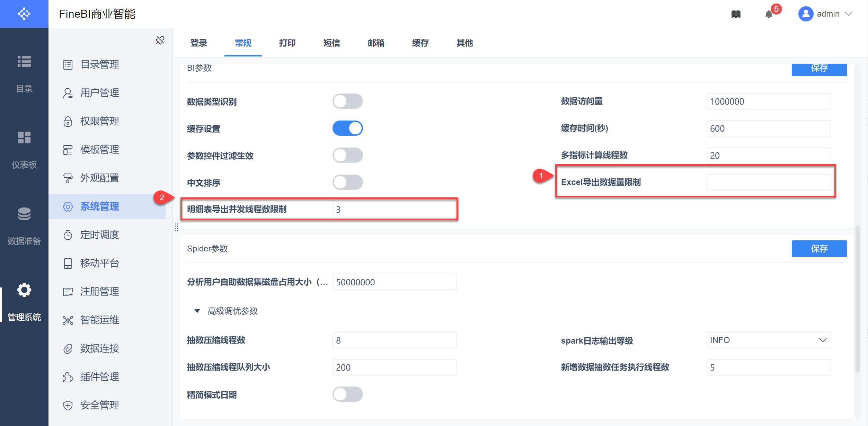Screen dimensions: 868x426
Task: Click Excel导出数据量限制 input field
Action: [x=768, y=183]
